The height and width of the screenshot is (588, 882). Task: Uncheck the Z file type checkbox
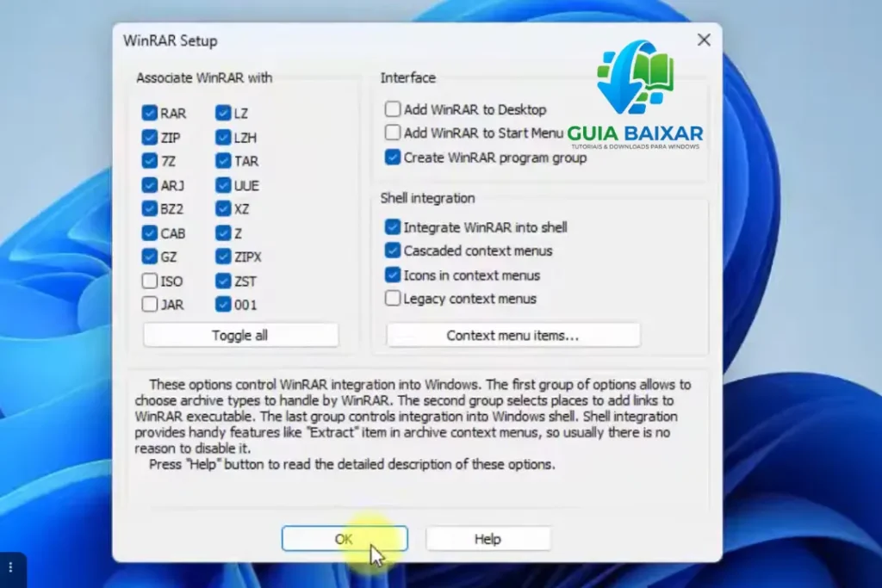[x=223, y=232]
